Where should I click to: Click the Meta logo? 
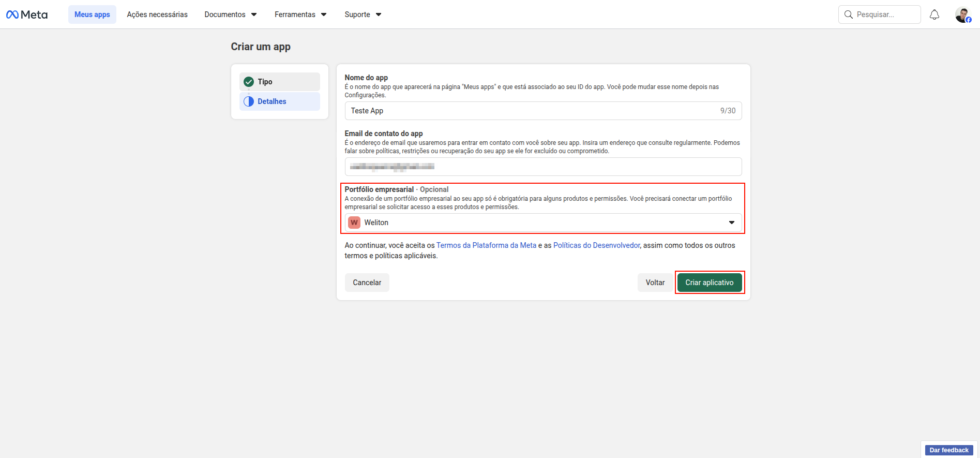[27, 14]
